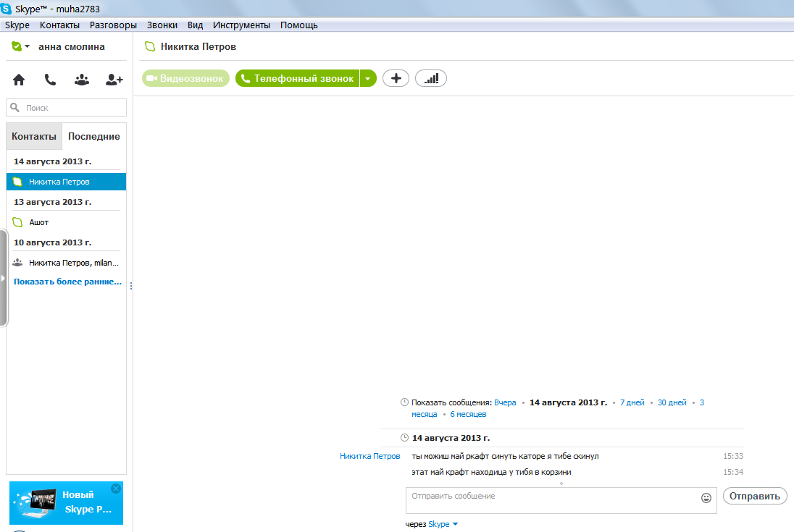
Task: Select the Никитка Петров conversation in list
Action: [67, 182]
